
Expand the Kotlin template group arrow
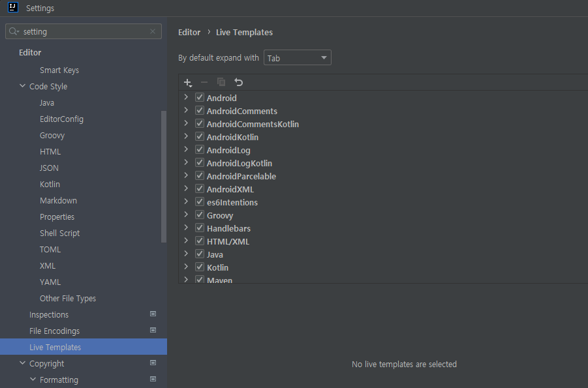click(x=186, y=267)
